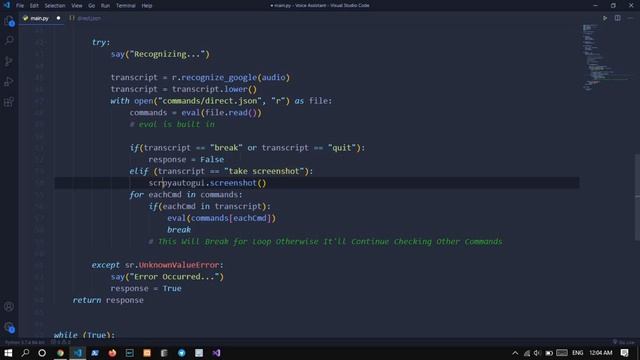The width and height of the screenshot is (640, 360).
Task: Run Python file with the play icon
Action: (x=605, y=18)
